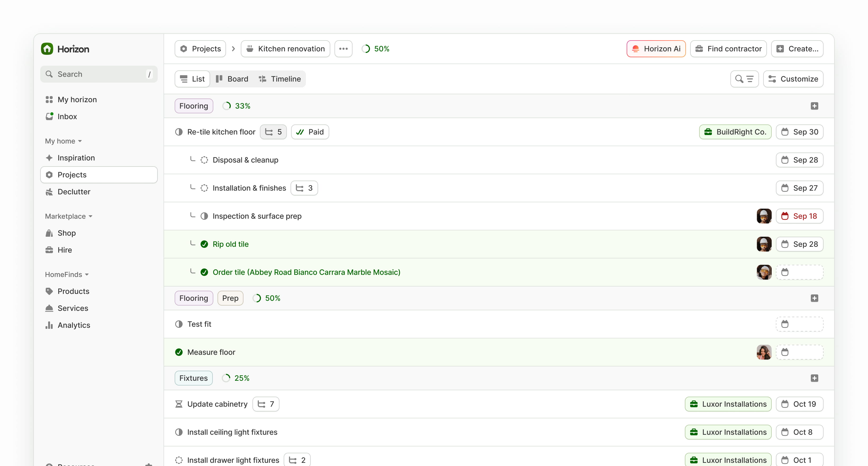Uncheck the completed Rip old tile task
Viewport: 868px width, 466px height.
[205, 244]
